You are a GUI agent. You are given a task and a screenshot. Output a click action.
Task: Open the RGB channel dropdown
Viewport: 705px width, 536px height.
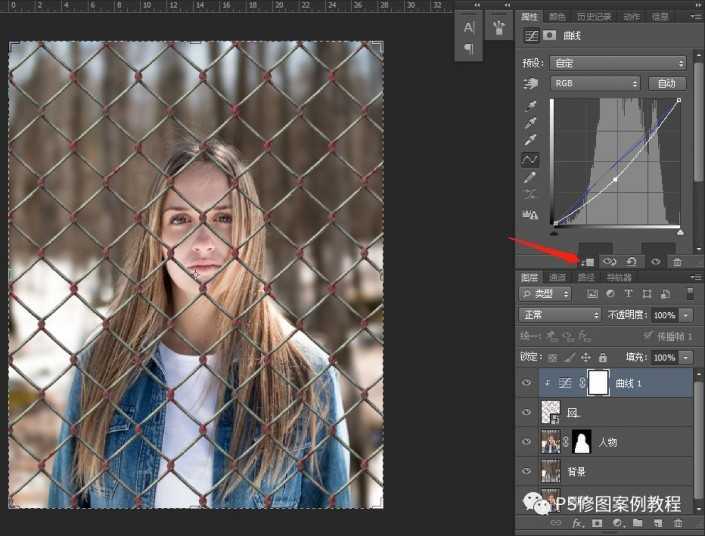pos(594,84)
